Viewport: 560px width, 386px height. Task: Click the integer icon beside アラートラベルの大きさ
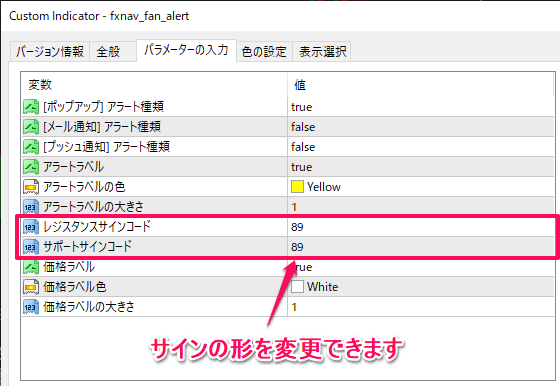(x=31, y=207)
